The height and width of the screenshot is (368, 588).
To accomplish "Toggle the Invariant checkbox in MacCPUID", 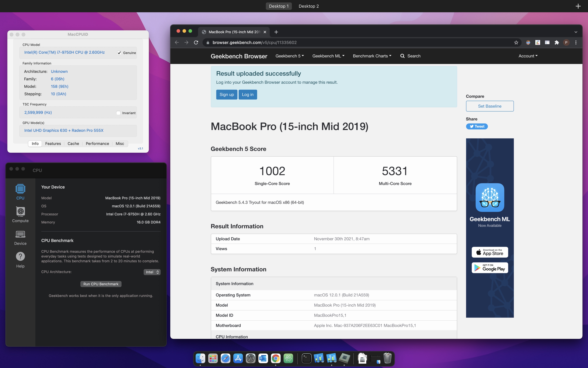I will tap(118, 113).
